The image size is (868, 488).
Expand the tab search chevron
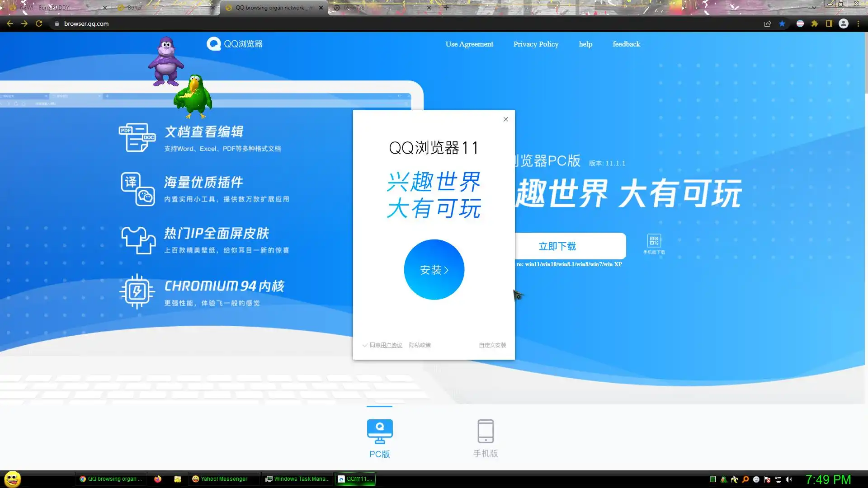click(x=814, y=7)
